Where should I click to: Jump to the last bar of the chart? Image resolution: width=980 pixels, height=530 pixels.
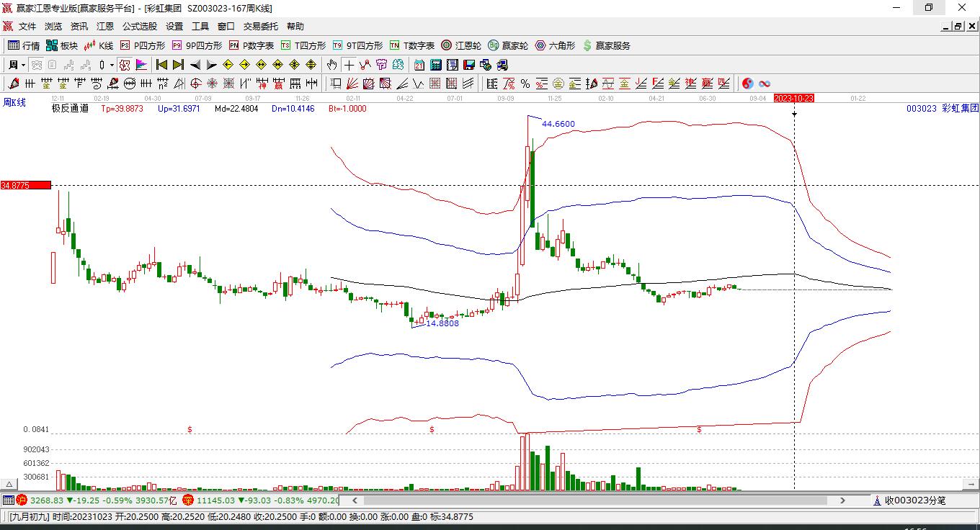point(178,65)
